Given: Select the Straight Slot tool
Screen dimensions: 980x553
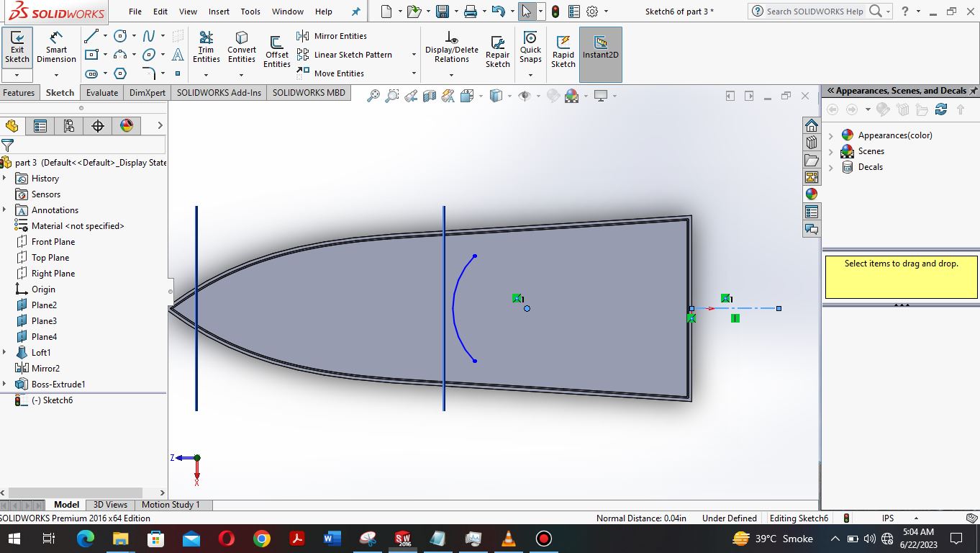Looking at the screenshot, I should pos(91,73).
